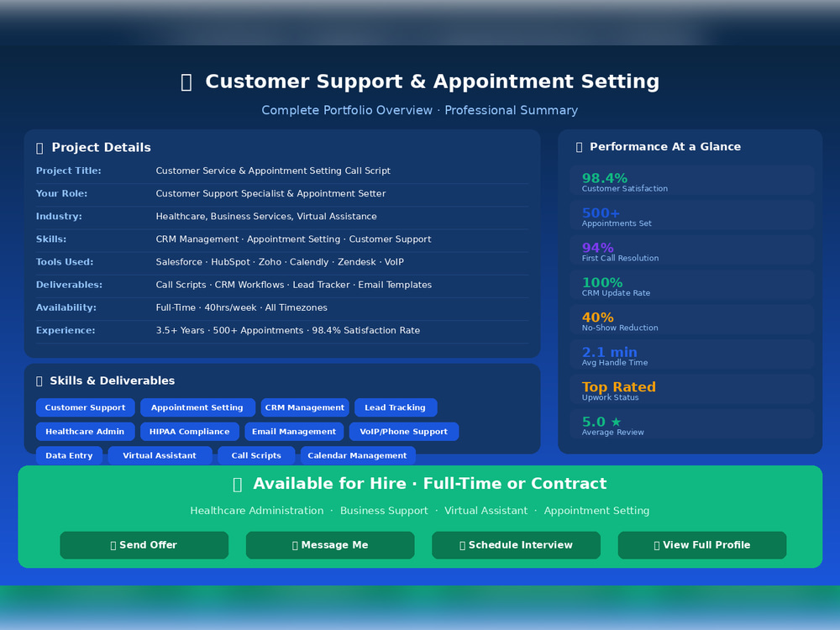Image resolution: width=840 pixels, height=630 pixels.
Task: Select the Customer Support skill tag
Action: tap(85, 407)
